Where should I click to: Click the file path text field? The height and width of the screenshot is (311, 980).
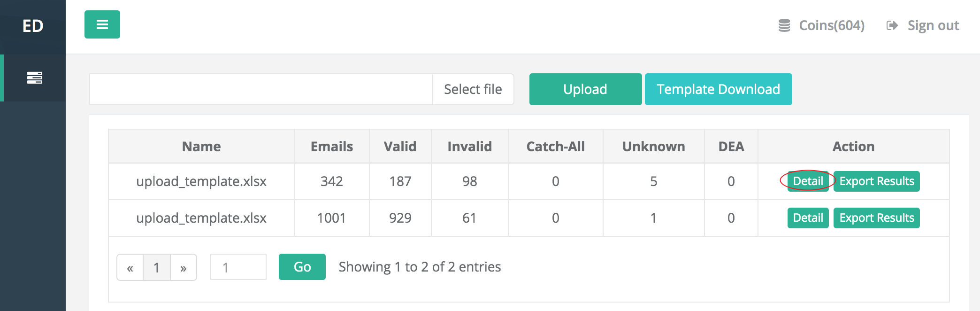[261, 89]
